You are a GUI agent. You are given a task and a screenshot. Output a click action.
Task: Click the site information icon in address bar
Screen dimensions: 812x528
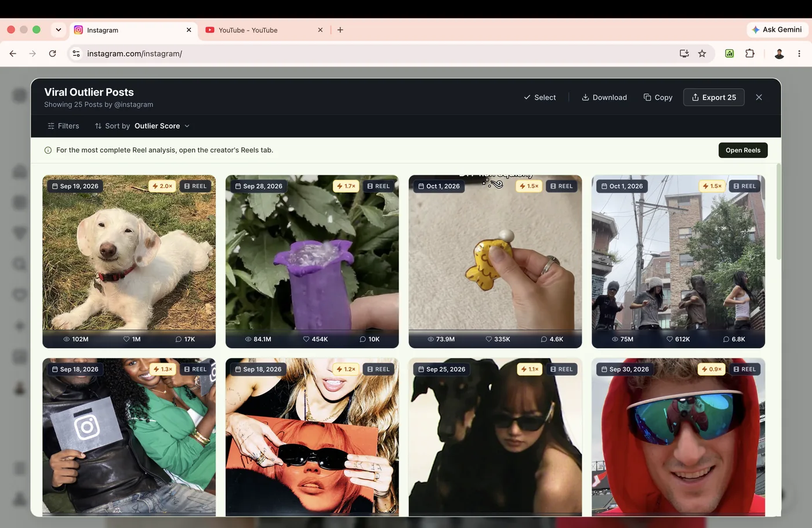pyautogui.click(x=76, y=53)
